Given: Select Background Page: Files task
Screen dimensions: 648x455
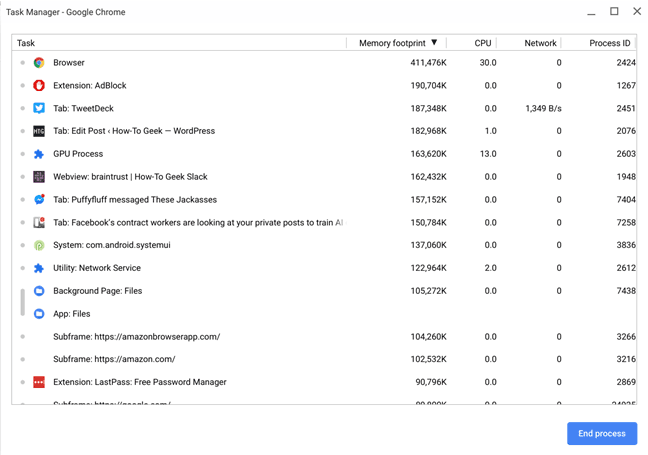Looking at the screenshot, I should click(x=98, y=291).
